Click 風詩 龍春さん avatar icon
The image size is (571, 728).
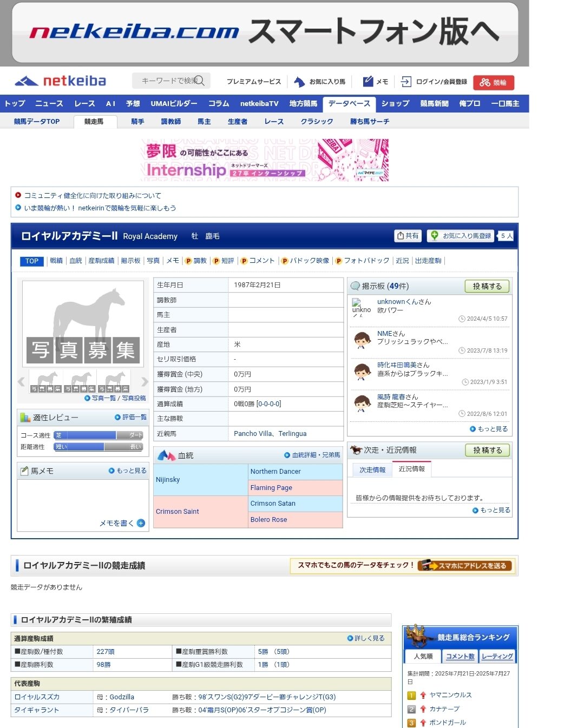[x=362, y=403]
